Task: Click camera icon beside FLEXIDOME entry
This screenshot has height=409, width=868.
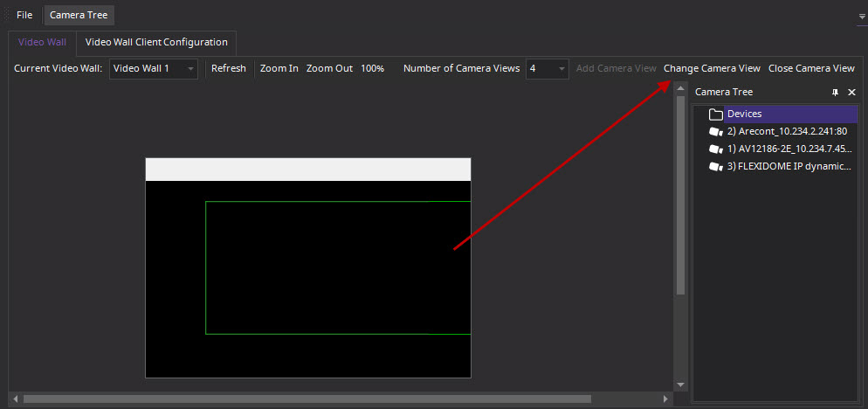Action: [716, 166]
